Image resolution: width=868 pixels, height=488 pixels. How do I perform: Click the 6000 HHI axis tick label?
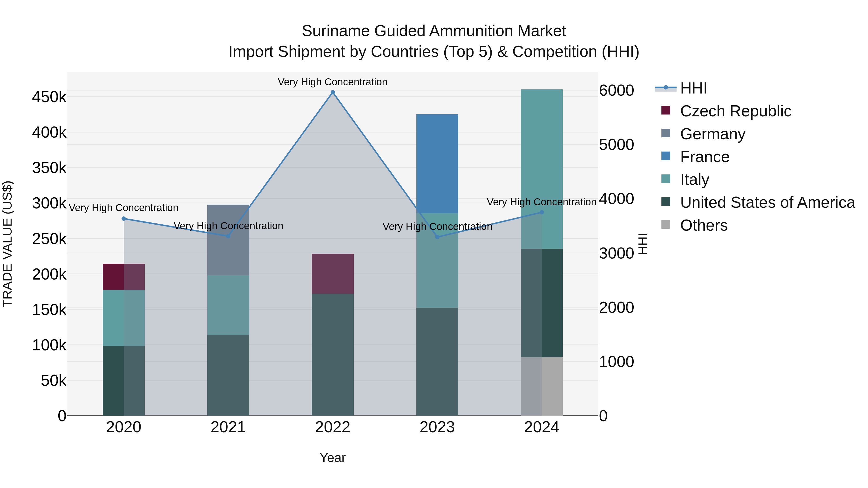(x=617, y=90)
